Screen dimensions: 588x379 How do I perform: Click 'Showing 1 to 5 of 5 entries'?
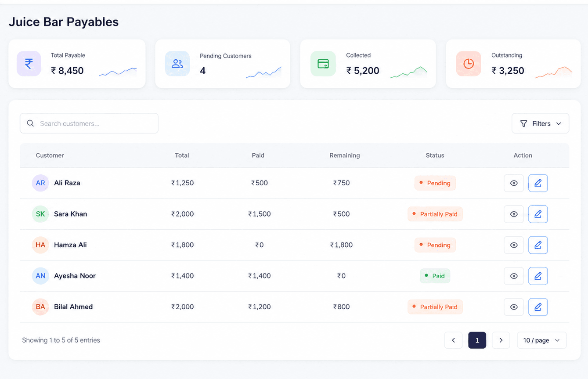[61, 340]
